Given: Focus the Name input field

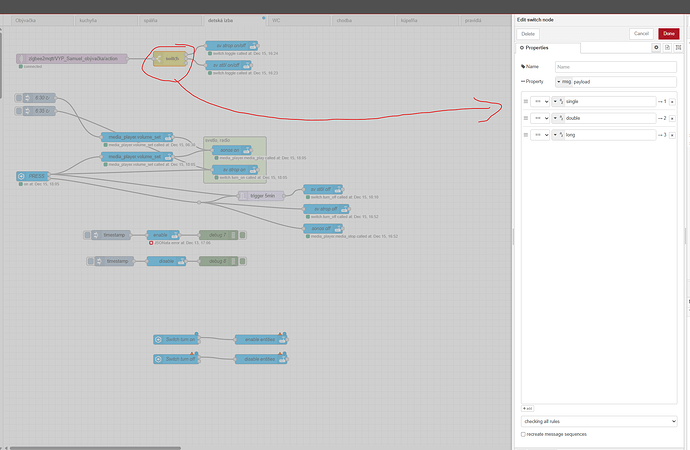Looking at the screenshot, I should pos(615,66).
